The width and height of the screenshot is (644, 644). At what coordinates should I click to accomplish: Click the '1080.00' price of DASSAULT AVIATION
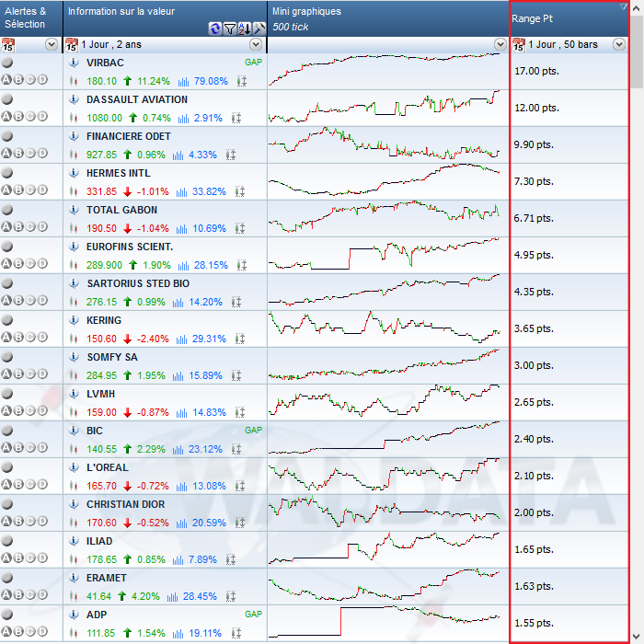[x=104, y=119]
